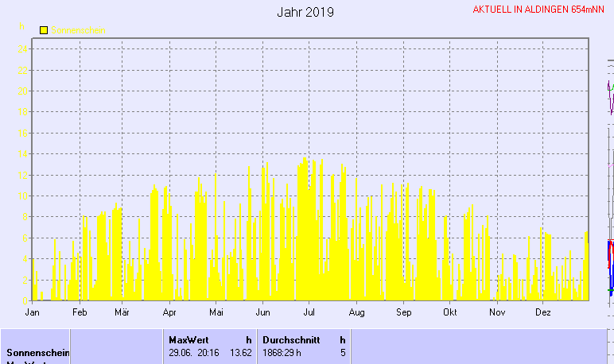
Task: Open the AKTUELL IN ALDINGEN 654mNN link
Action: click(538, 10)
